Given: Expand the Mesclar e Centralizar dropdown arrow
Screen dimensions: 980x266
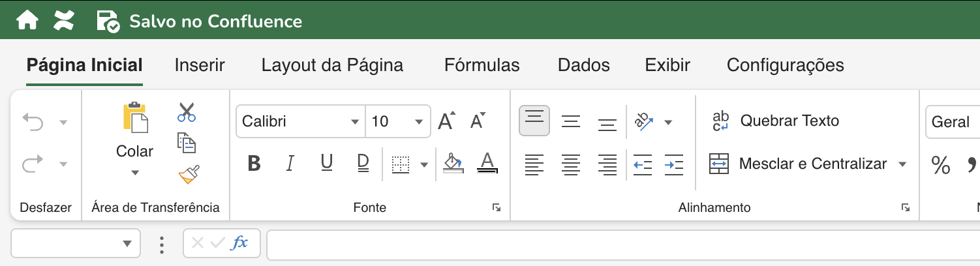Looking at the screenshot, I should click(903, 164).
